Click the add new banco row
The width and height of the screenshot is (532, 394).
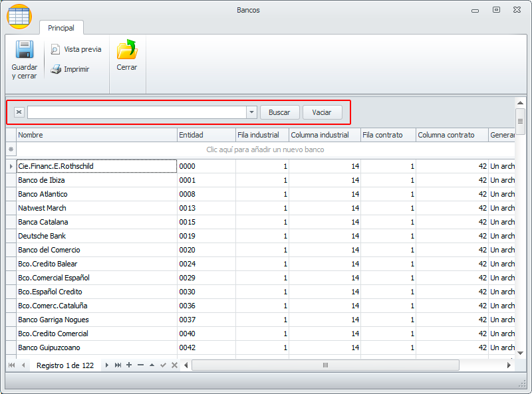[x=265, y=150]
